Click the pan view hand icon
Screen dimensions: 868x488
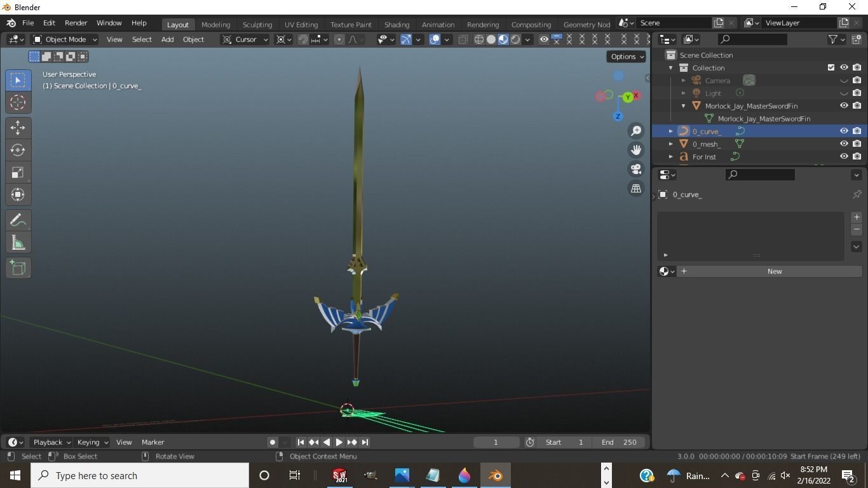point(636,150)
